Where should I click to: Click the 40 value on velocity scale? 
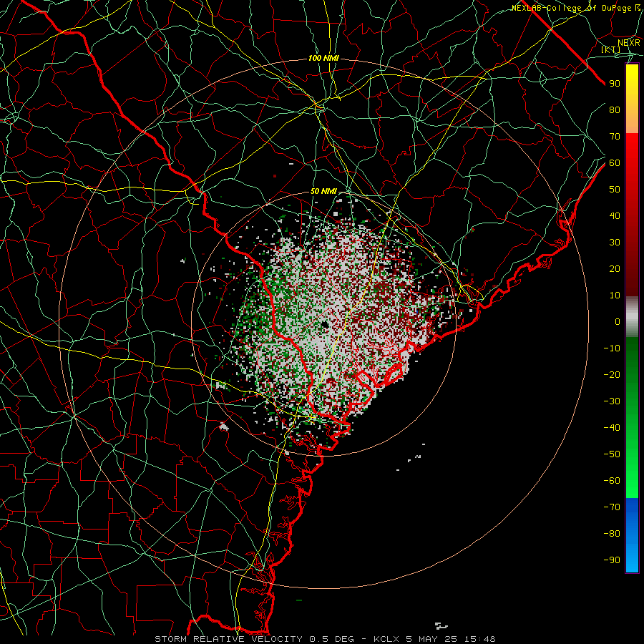615,216
